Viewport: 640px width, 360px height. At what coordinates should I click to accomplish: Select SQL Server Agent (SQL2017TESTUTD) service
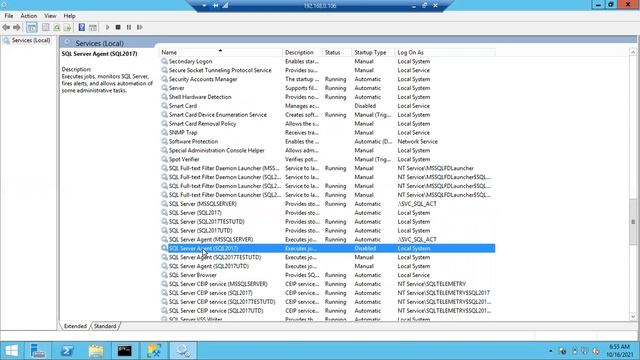(x=215, y=257)
